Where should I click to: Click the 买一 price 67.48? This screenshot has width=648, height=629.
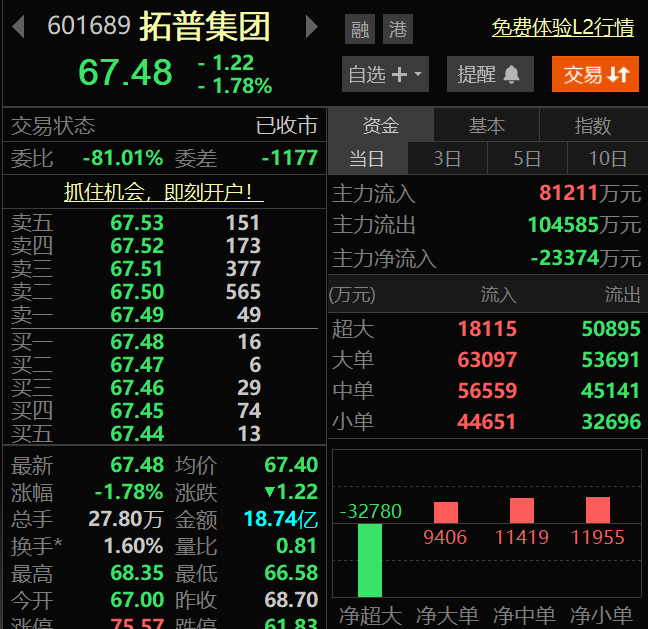pyautogui.click(x=137, y=342)
